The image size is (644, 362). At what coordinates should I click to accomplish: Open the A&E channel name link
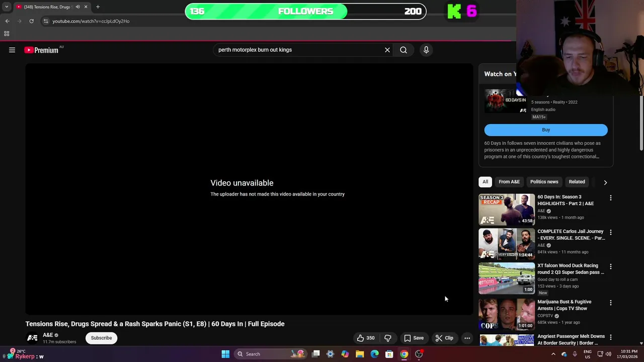point(48,335)
